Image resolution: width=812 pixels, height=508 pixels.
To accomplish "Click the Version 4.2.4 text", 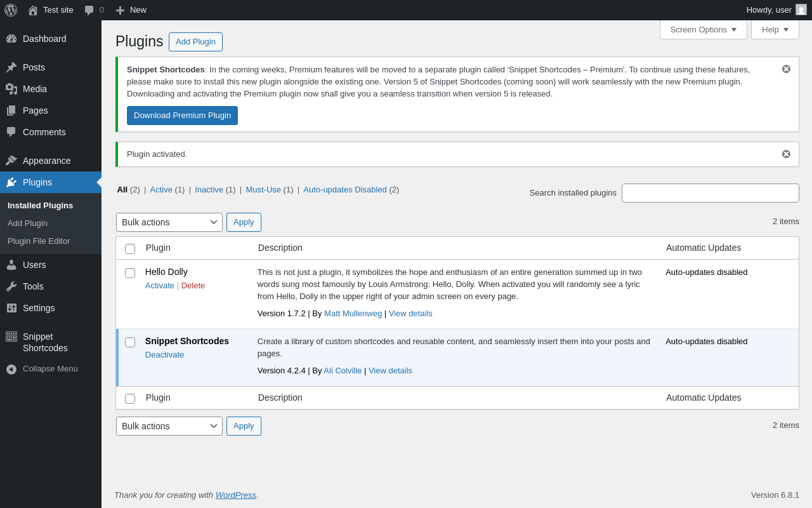I will tap(282, 371).
